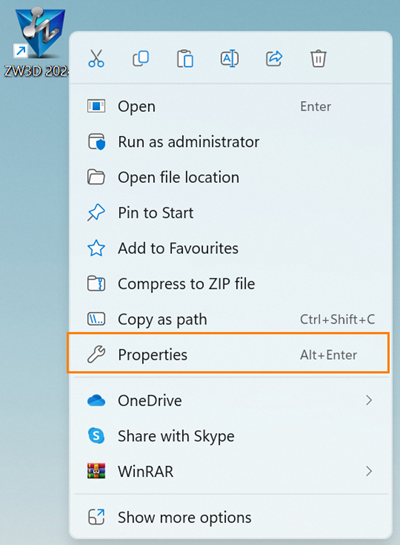Click Add to Favourites
Screen dimensions: 400x545
tap(231, 248)
